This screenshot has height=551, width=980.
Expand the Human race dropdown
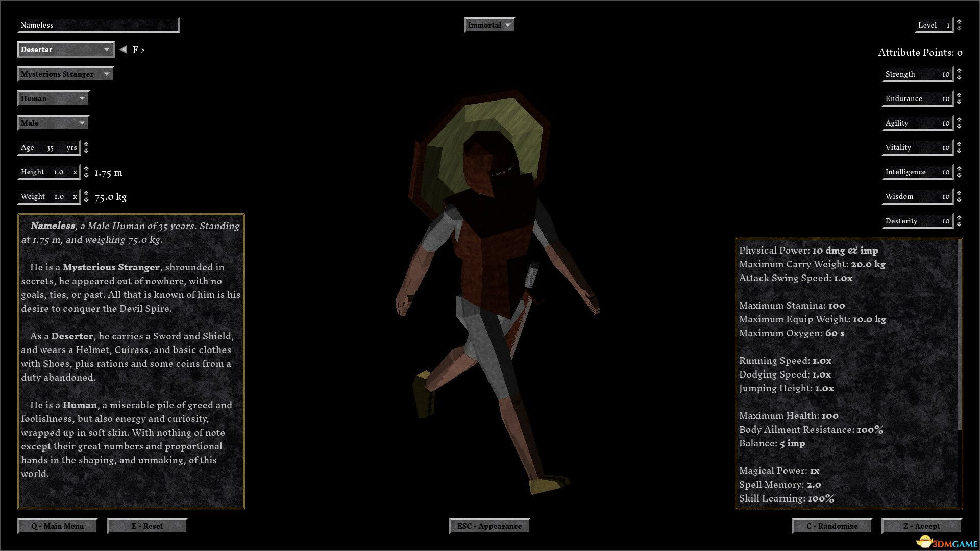53,98
